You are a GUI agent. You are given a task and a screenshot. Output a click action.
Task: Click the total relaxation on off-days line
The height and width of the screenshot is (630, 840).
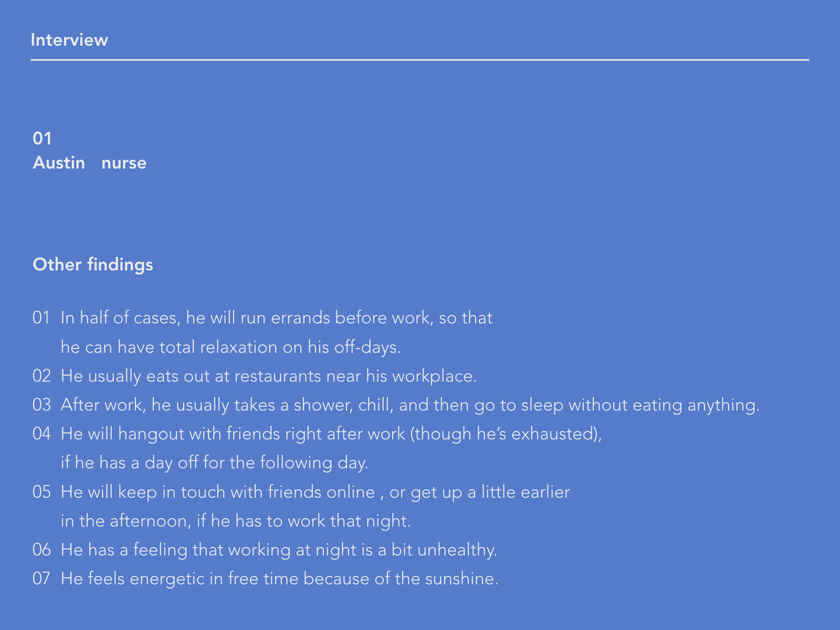click(230, 347)
